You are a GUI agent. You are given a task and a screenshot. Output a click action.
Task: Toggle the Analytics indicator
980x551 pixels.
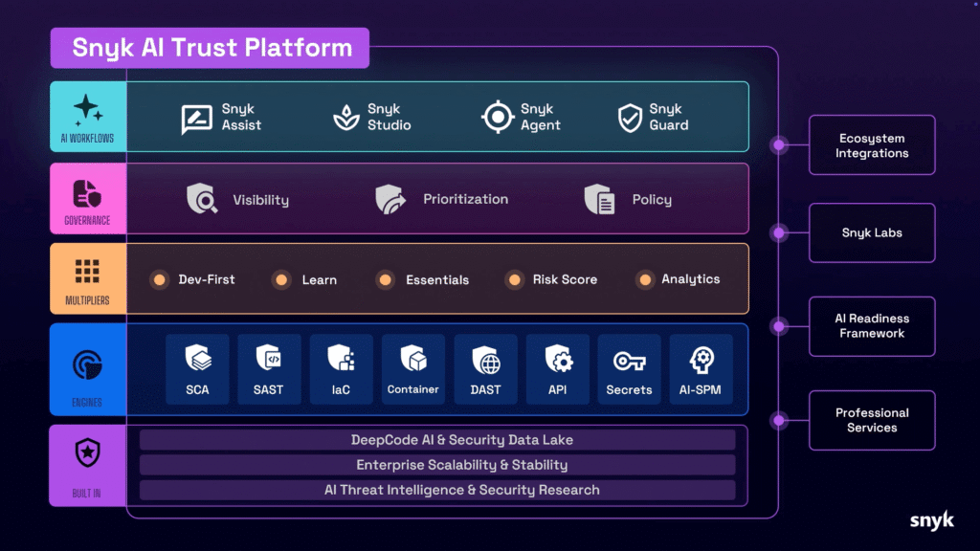643,279
